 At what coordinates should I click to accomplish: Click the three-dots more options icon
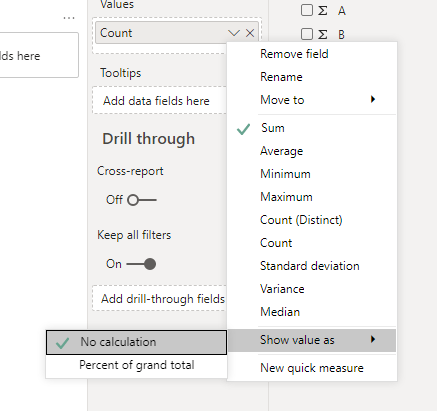[69, 18]
